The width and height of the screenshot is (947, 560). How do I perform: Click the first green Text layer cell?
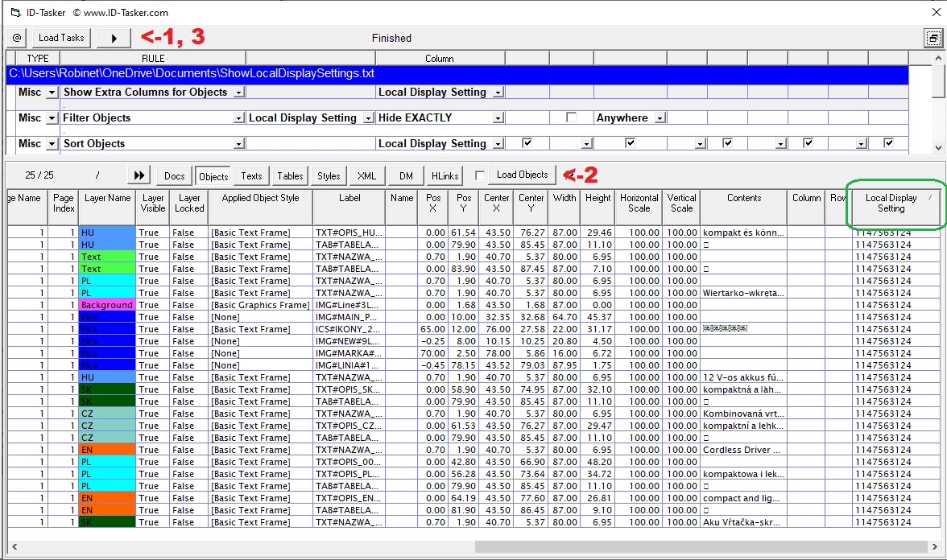click(107, 257)
